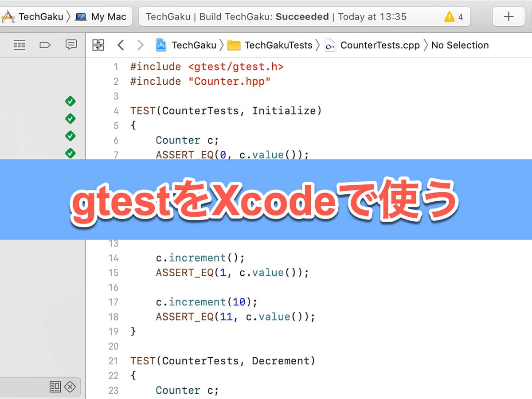Image resolution: width=532 pixels, height=399 pixels.
Task: Click 'c.increment(10);' on line 17
Action: coord(207,302)
